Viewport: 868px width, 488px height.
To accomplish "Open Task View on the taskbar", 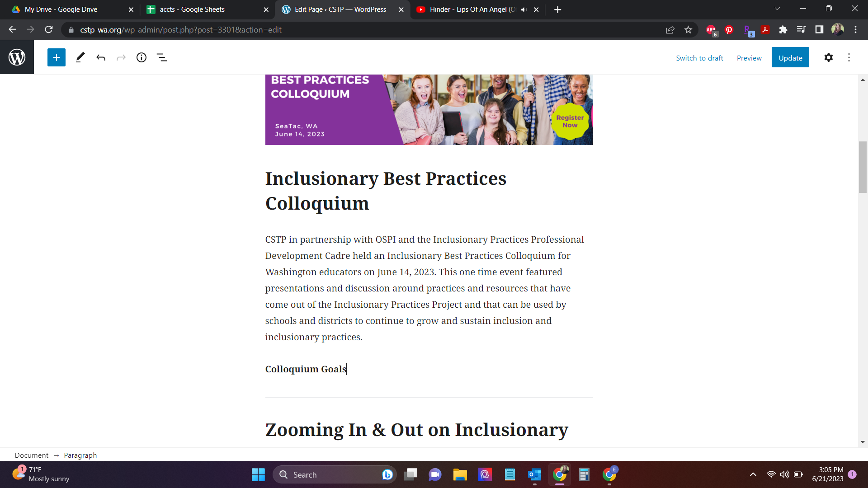I will [410, 474].
